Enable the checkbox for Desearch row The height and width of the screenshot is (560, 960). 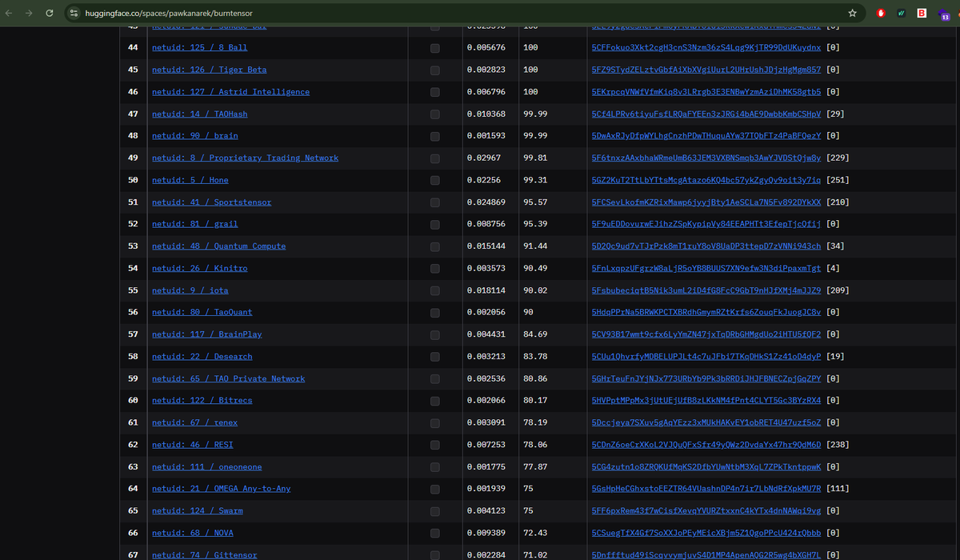[434, 357]
